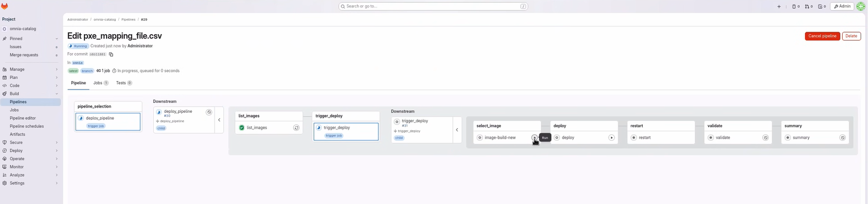Collapse downstream deploy_pipeline #30 chevron
The height and width of the screenshot is (204, 868).
click(219, 120)
